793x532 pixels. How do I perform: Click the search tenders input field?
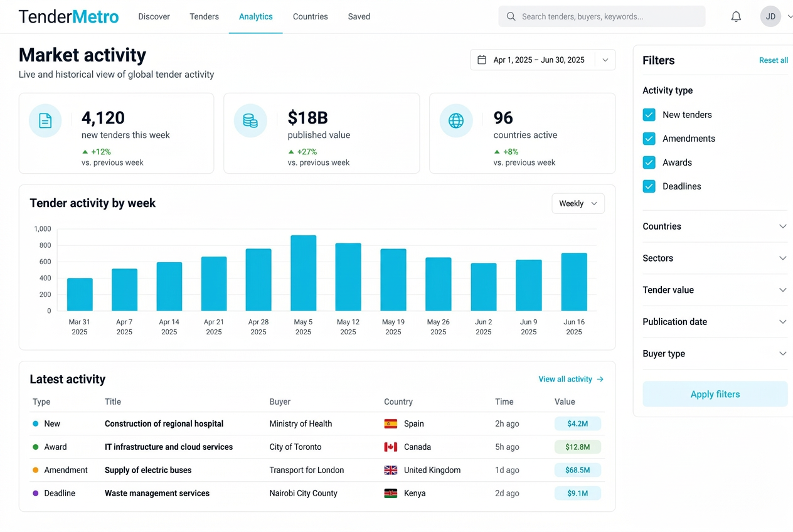(x=602, y=16)
